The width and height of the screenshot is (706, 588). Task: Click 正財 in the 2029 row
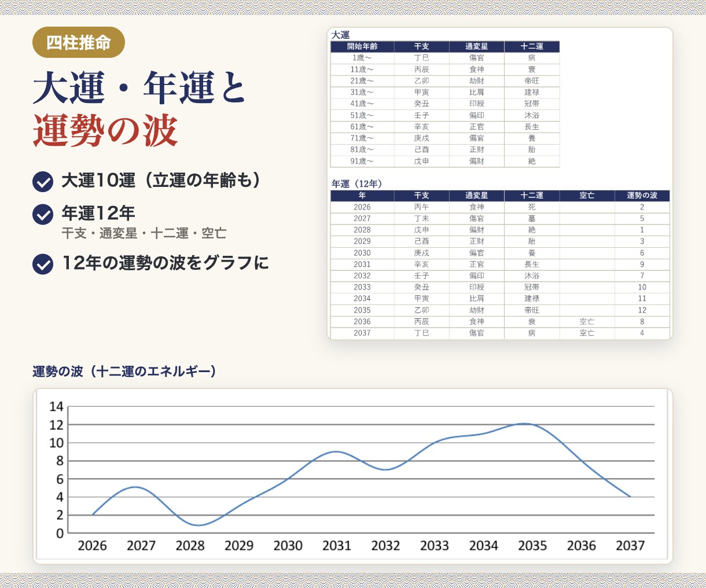477,241
